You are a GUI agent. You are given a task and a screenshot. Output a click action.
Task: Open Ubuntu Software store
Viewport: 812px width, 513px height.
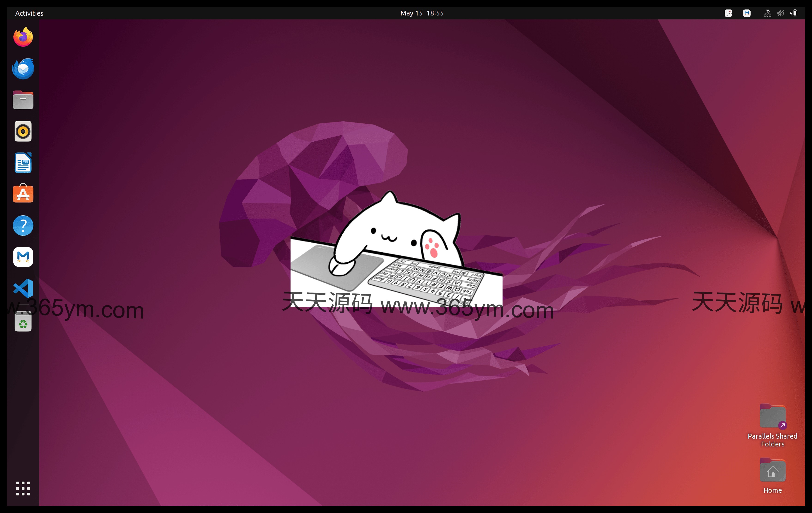pos(23,193)
